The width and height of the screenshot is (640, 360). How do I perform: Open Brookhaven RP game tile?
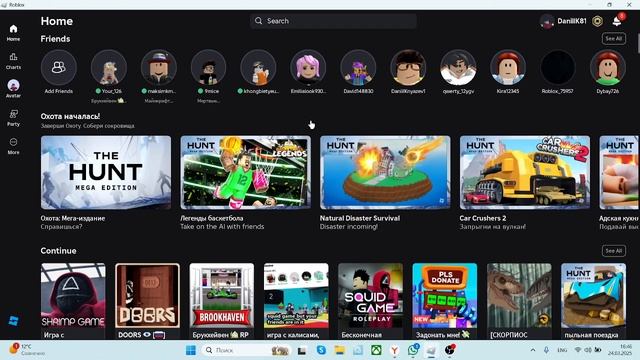(x=222, y=296)
